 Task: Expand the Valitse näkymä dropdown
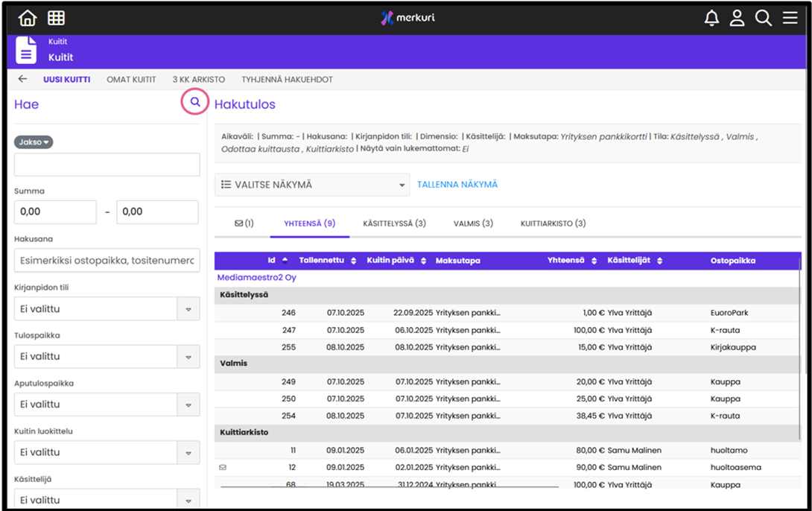311,185
